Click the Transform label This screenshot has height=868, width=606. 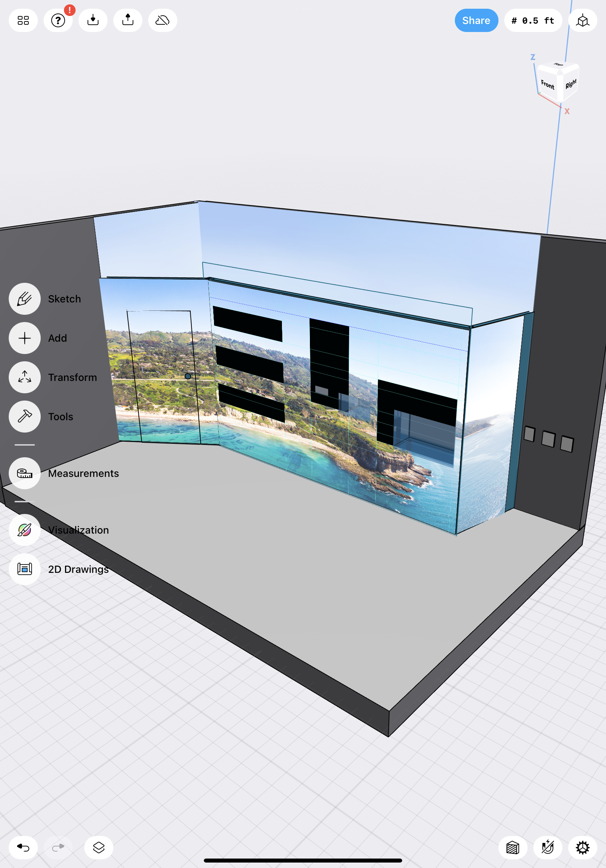[x=73, y=377]
